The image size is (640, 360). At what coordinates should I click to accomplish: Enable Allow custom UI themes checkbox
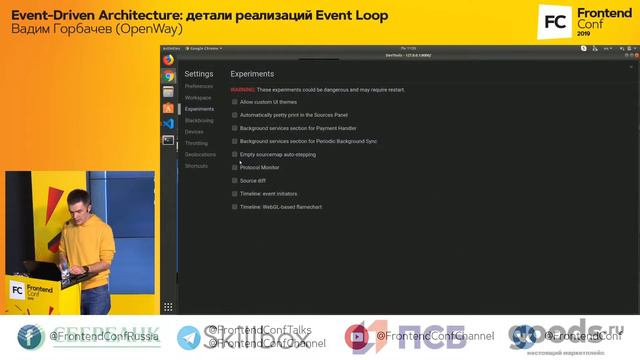pos(235,102)
